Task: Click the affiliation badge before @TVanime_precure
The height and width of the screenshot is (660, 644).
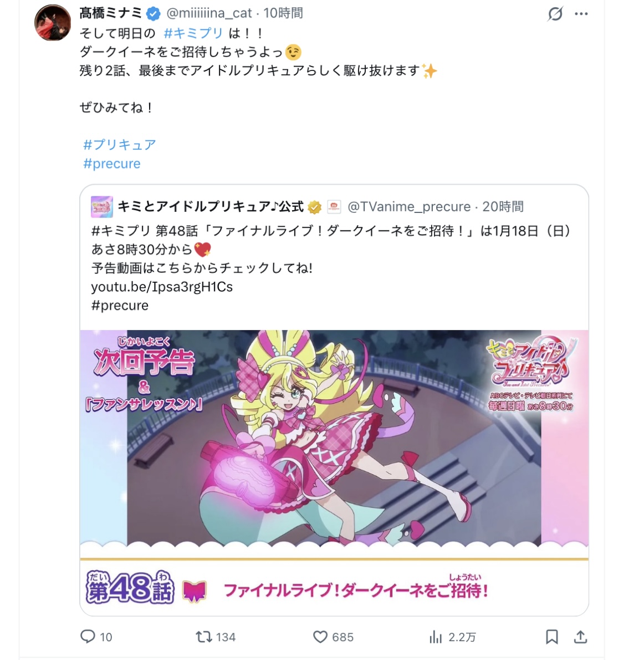Action: [x=334, y=207]
